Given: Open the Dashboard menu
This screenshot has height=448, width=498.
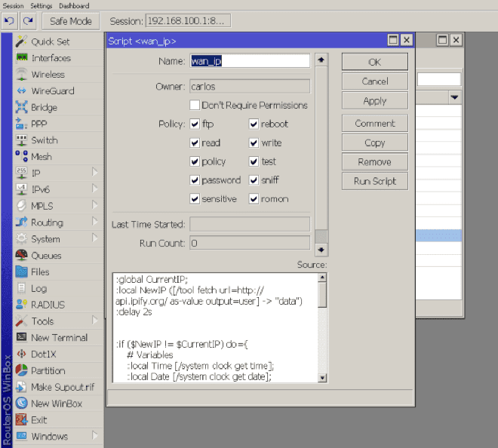Looking at the screenshot, I should pos(74,6).
